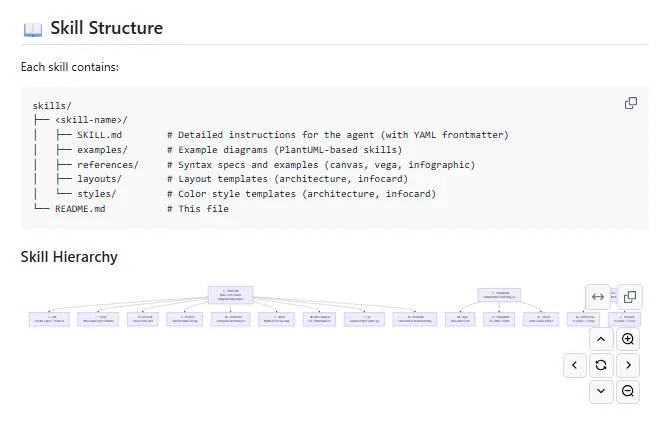Copy the skills directory code block

[x=631, y=103]
